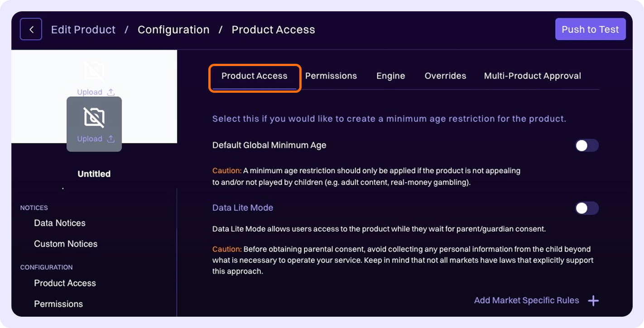Enable the Default Global Minimum Age toggle
This screenshot has height=328, width=644.
pyautogui.click(x=586, y=145)
